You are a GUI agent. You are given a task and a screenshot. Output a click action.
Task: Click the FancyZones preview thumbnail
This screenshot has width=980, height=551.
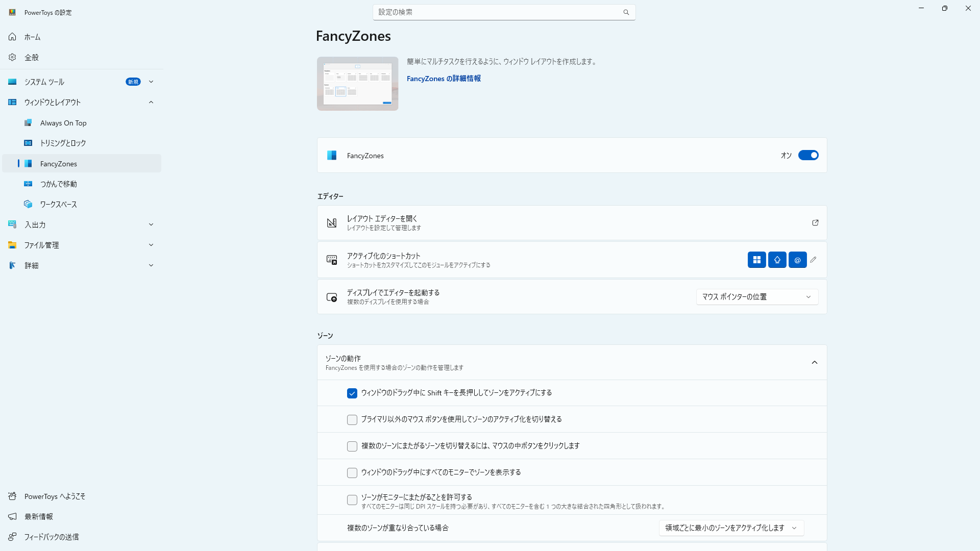[x=357, y=84]
